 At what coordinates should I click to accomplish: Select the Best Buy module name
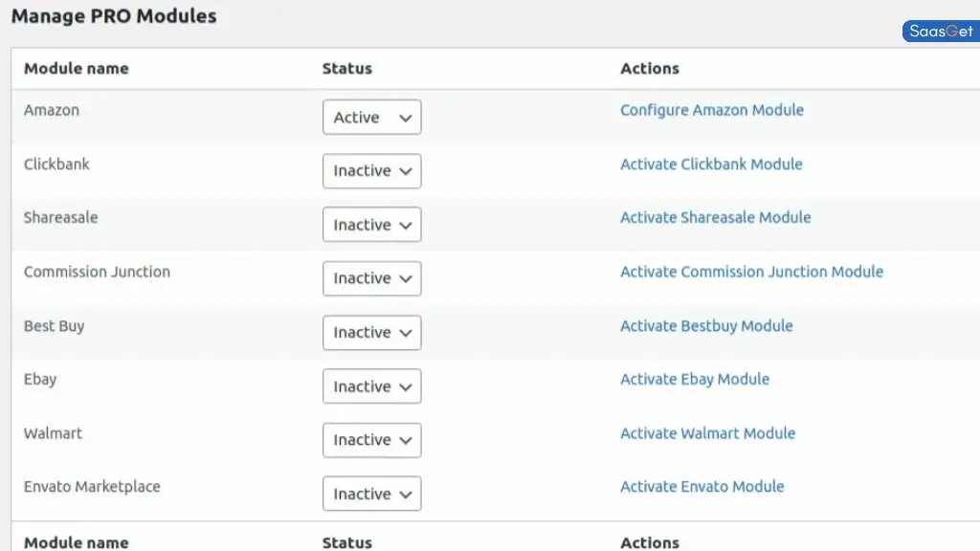click(54, 326)
